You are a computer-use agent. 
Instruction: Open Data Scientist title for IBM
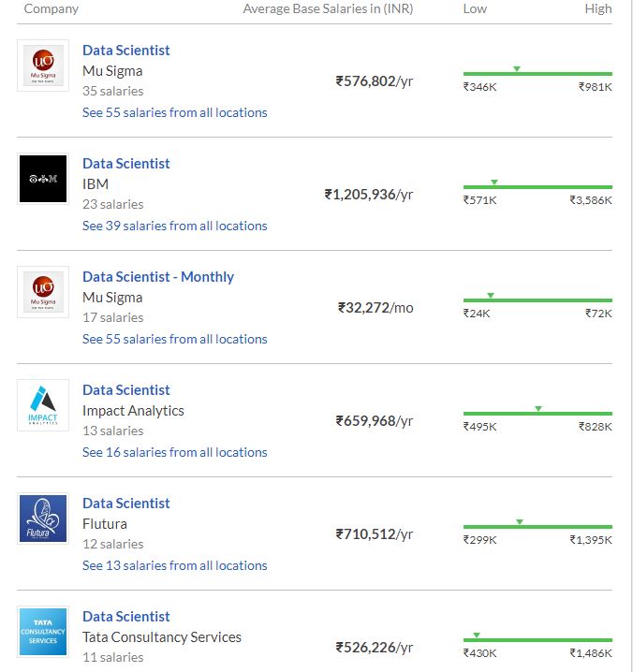(x=126, y=164)
